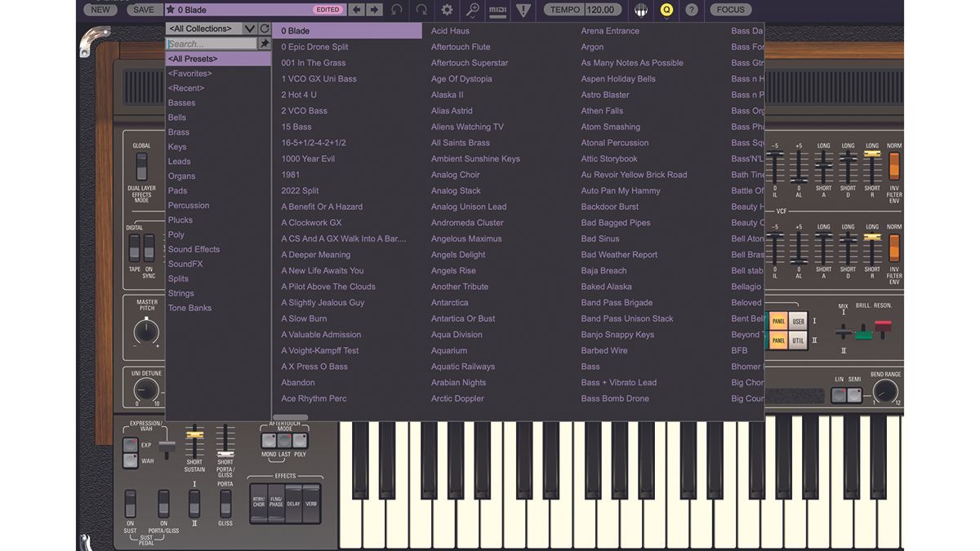
Task: Toggle the WAH button
Action: pos(130,460)
